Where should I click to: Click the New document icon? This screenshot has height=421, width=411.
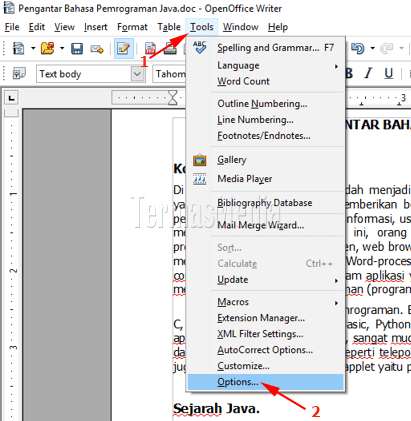[x=18, y=49]
